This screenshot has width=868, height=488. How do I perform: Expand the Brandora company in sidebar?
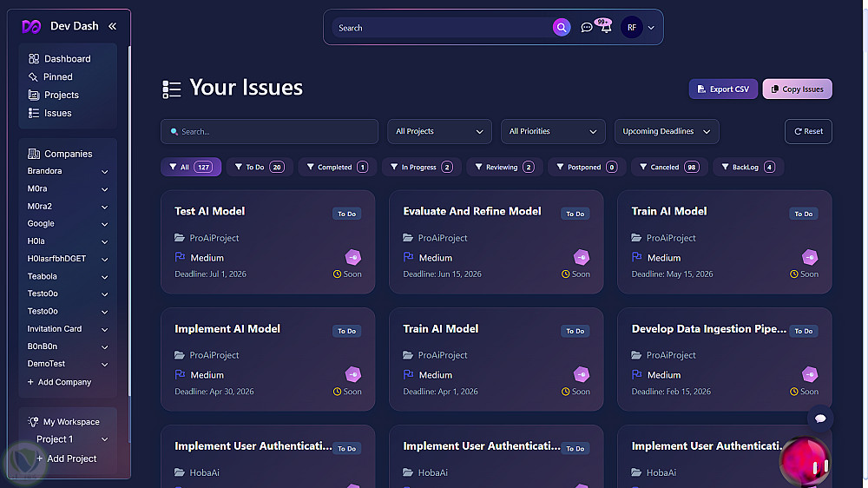point(104,172)
